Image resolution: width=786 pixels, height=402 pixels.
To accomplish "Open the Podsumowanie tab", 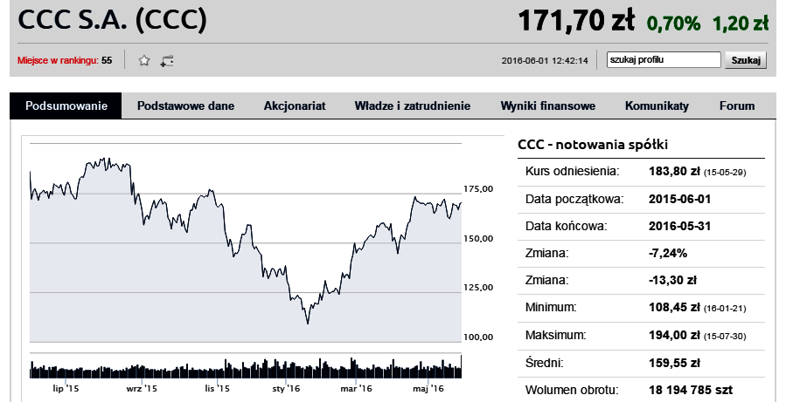I will [66, 105].
